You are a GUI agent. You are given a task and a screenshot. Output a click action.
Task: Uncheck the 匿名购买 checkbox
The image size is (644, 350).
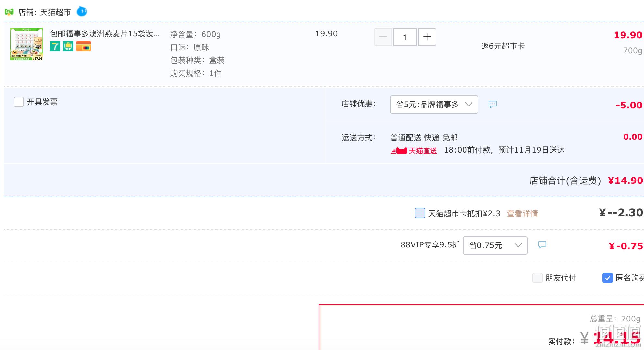point(608,278)
